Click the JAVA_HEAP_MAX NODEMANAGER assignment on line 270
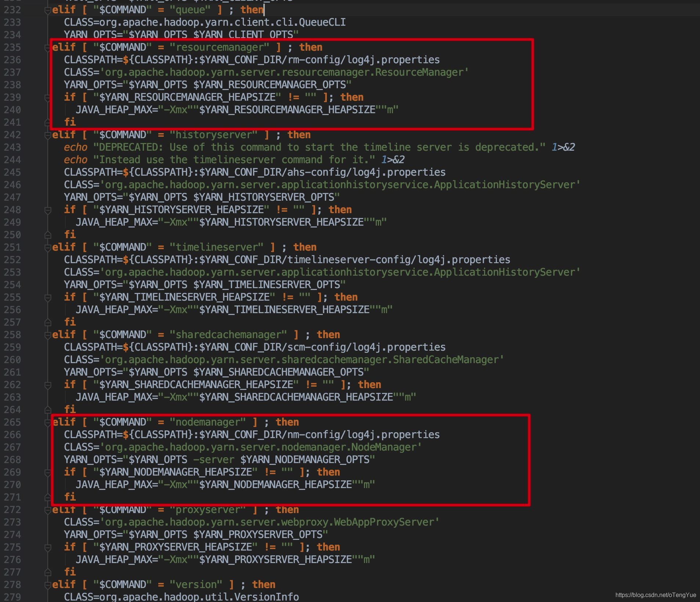Viewport: 700px width, 602px height. point(225,485)
